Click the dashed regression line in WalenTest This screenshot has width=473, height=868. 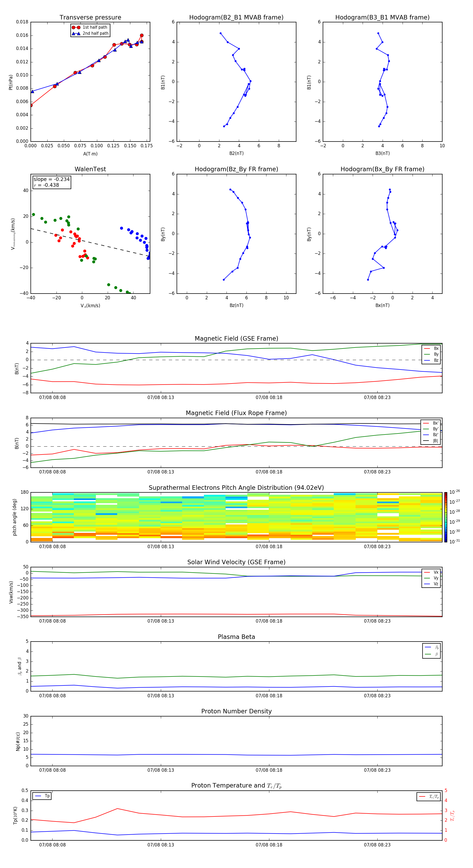point(90,243)
